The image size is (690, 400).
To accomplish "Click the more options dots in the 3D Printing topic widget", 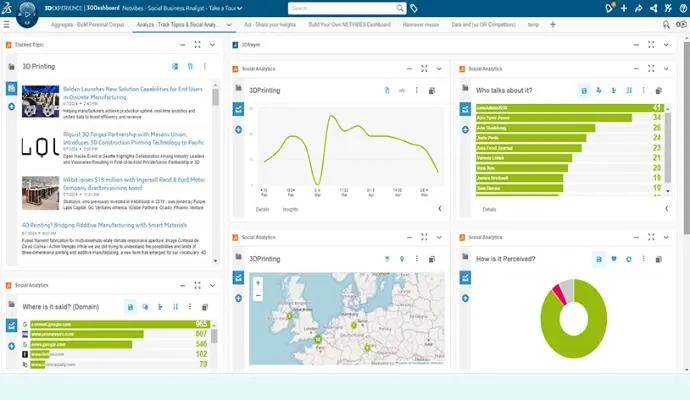I will 205,66.
